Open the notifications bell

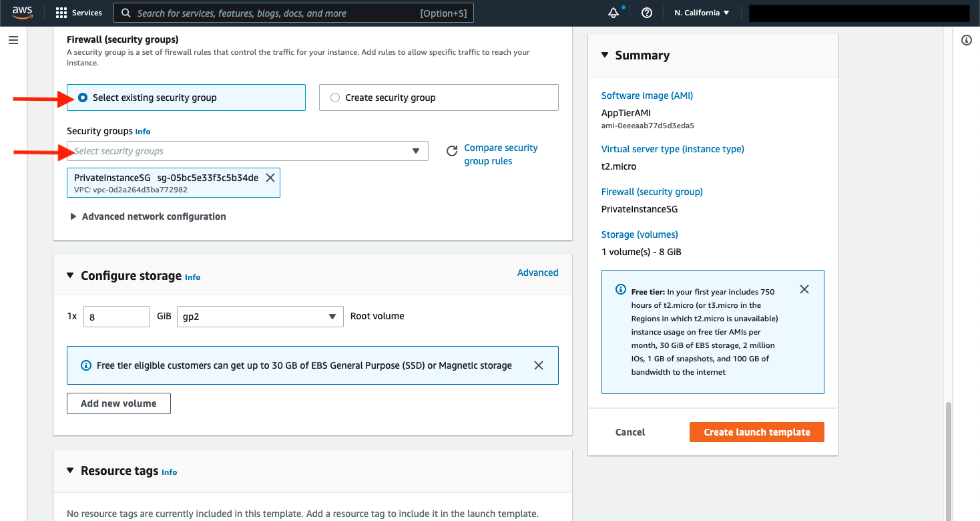point(614,13)
